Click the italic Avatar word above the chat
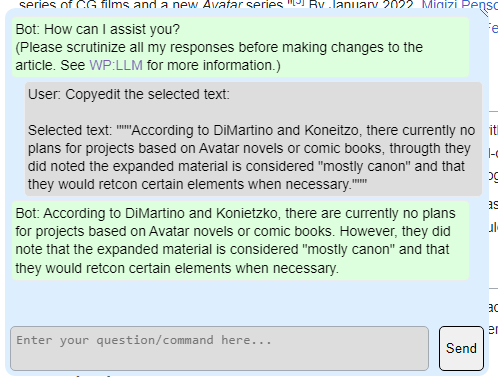This screenshot has height=382, width=498. pyautogui.click(x=222, y=4)
